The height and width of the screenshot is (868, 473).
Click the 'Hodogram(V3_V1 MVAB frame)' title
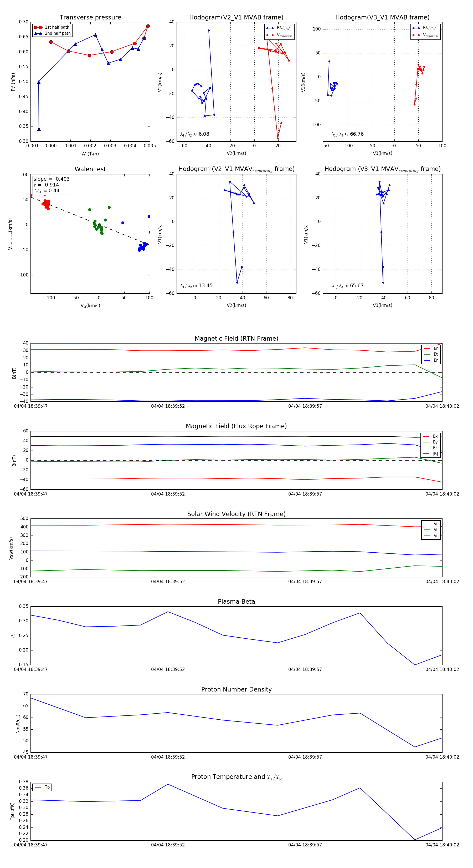tap(382, 17)
